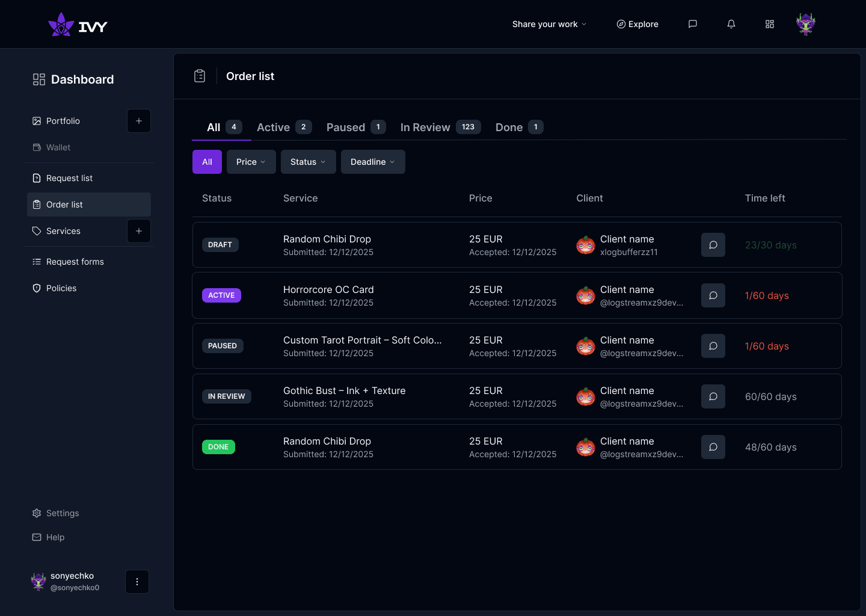866x616 pixels.
Task: Click client avatar in Gothic Bust row
Action: point(586,396)
